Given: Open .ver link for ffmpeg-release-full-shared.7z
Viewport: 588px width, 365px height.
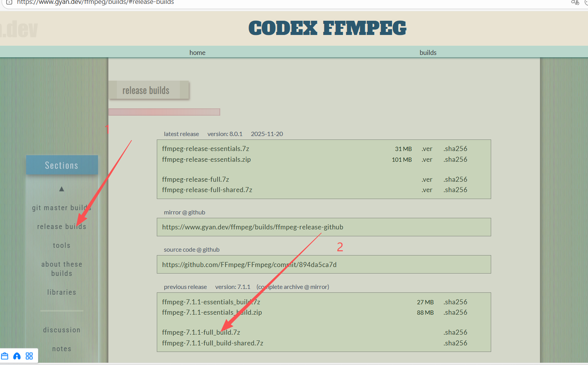Looking at the screenshot, I should click(427, 190).
